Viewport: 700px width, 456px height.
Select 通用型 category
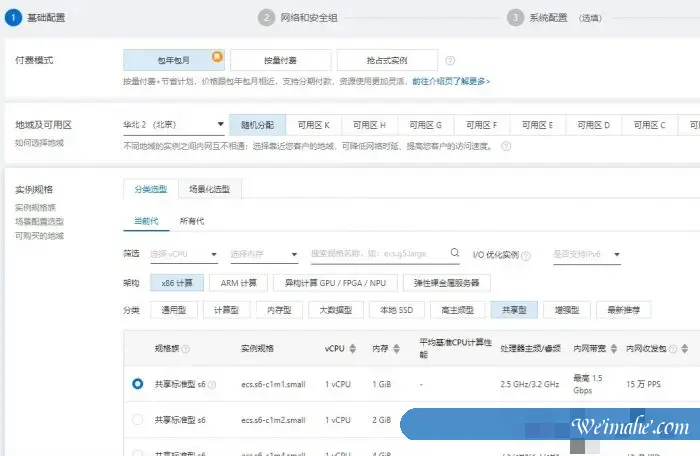coord(174,310)
